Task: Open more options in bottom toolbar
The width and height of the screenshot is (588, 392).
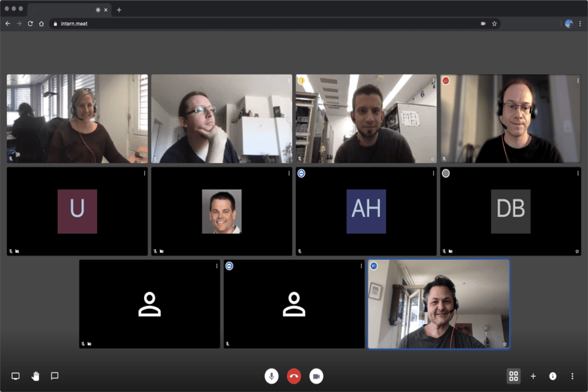Action: pos(572,376)
